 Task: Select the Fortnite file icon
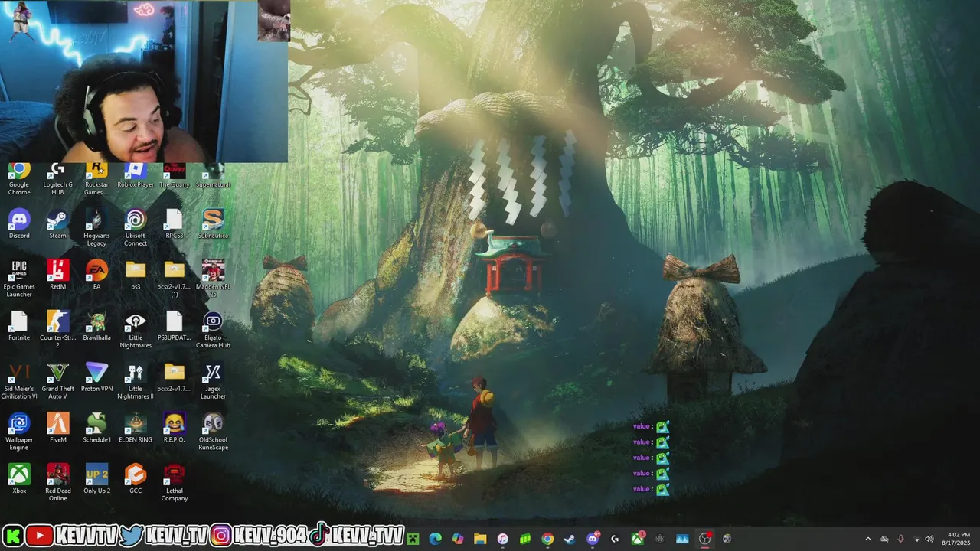(x=19, y=326)
